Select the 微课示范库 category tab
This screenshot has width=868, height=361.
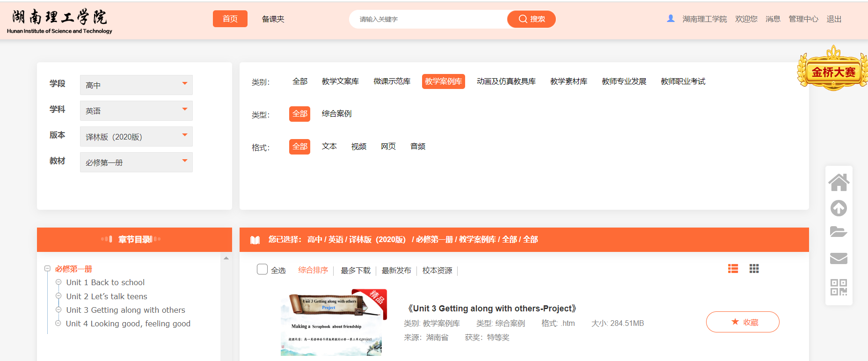(x=392, y=81)
